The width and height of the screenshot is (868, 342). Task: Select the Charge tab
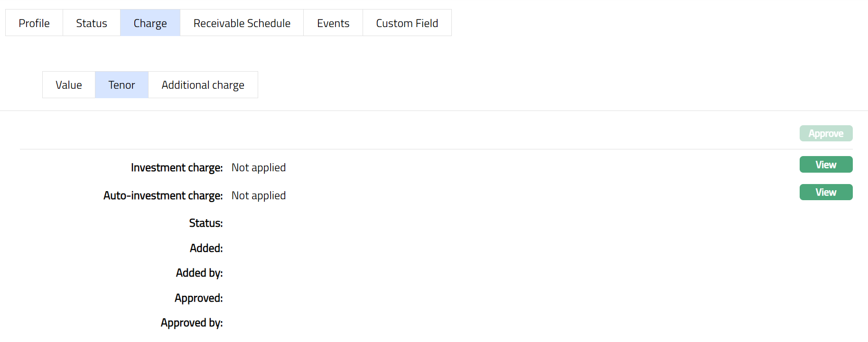pos(150,23)
